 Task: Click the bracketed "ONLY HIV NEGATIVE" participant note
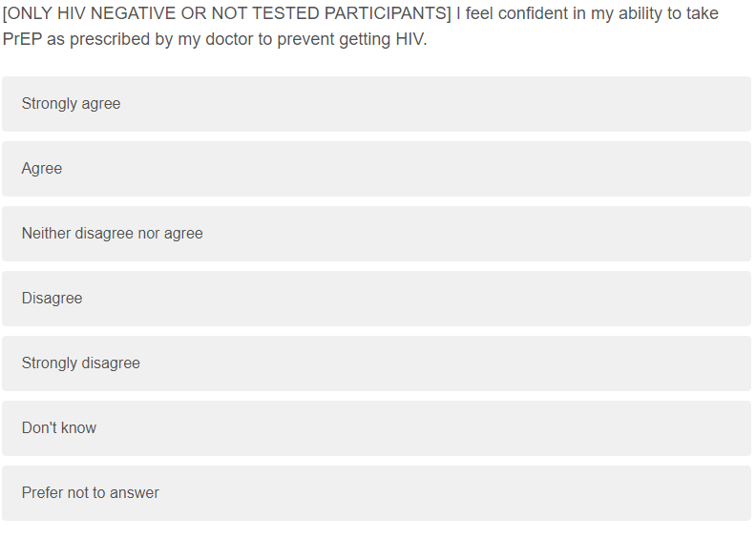(226, 14)
